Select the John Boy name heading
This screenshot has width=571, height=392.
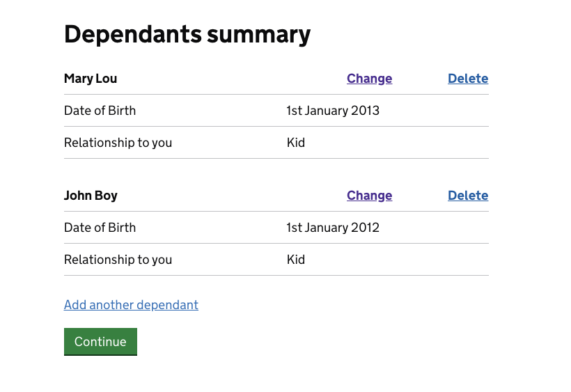click(x=91, y=196)
